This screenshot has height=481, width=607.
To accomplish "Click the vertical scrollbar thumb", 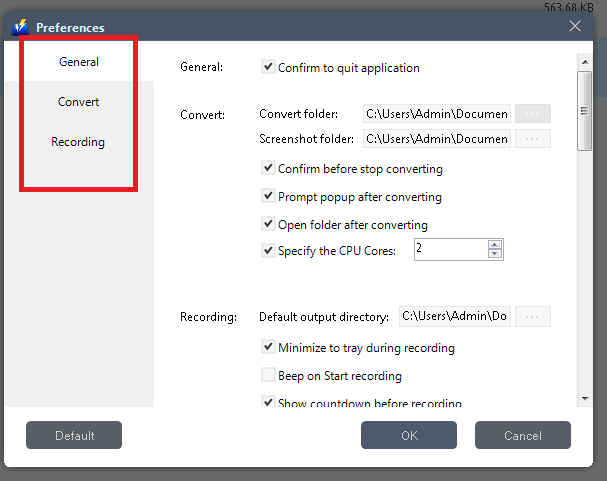I will click(x=585, y=111).
